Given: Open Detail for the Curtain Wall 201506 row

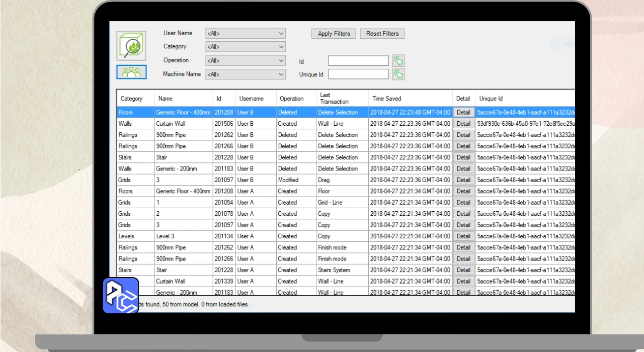Looking at the screenshot, I should pos(463,124).
